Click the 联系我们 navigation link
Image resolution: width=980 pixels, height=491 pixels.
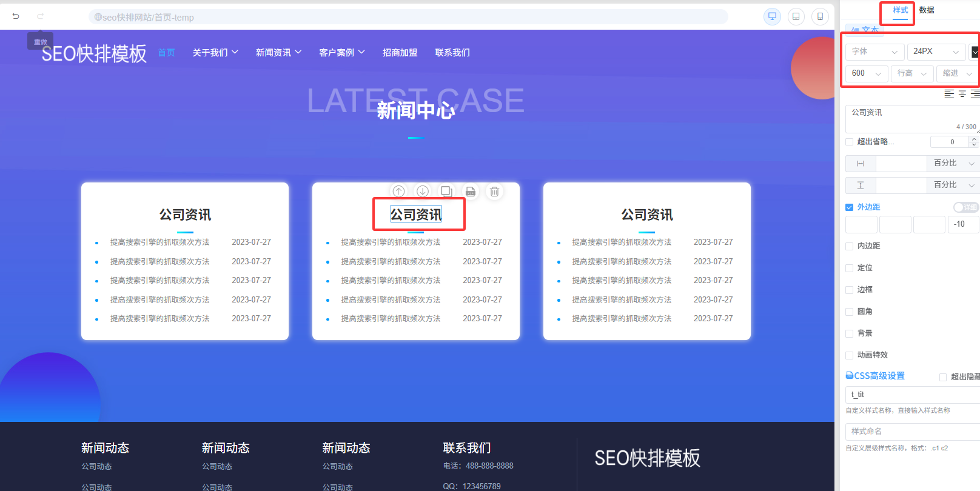point(452,53)
